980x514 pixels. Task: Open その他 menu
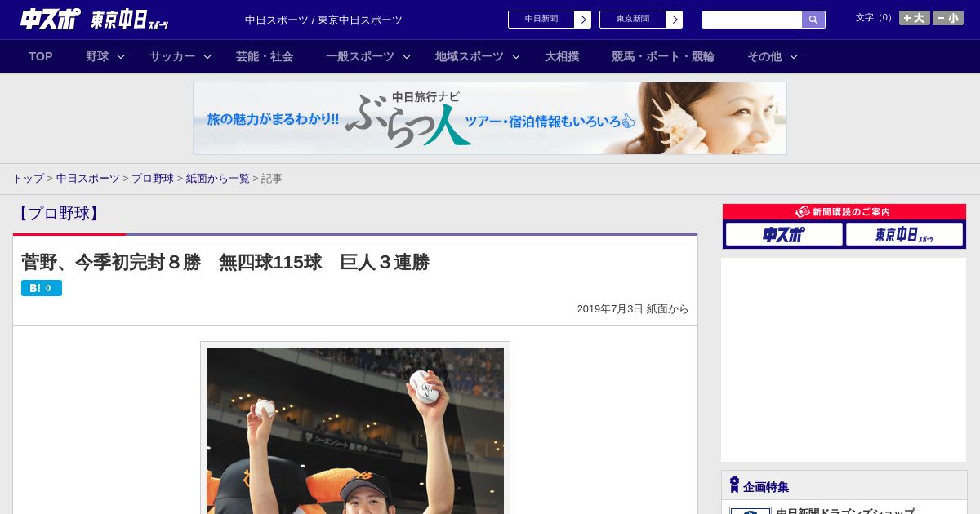coord(764,56)
